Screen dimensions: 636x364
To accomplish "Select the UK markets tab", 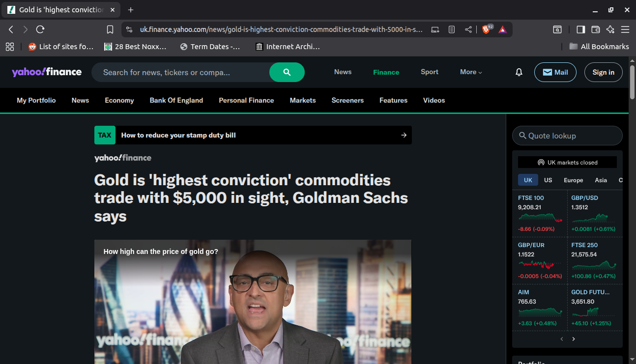I will 528,180.
